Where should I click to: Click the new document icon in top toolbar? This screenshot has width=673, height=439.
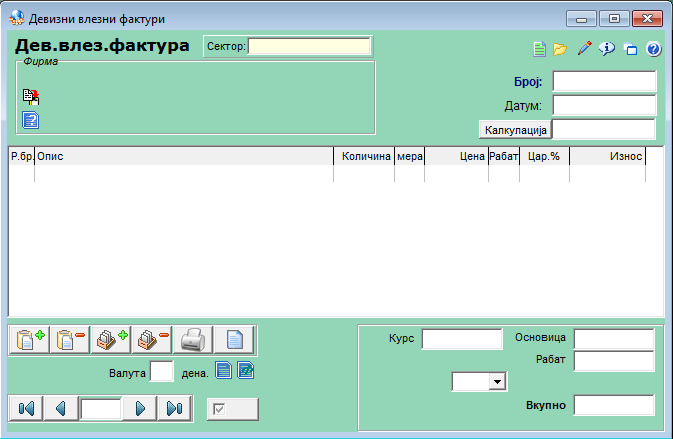tap(539, 49)
